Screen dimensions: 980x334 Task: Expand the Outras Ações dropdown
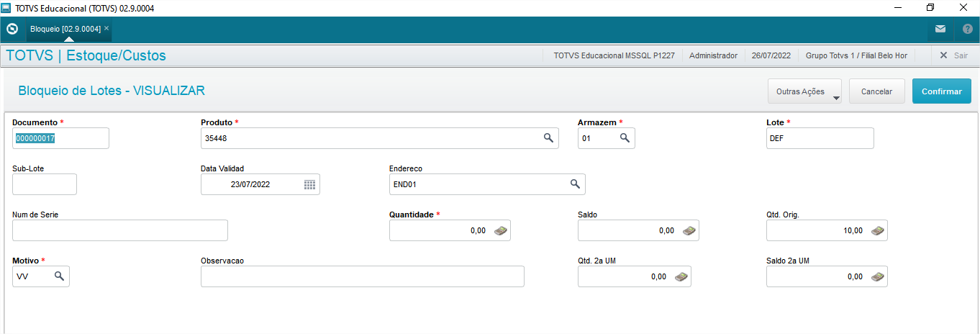pyautogui.click(x=804, y=91)
